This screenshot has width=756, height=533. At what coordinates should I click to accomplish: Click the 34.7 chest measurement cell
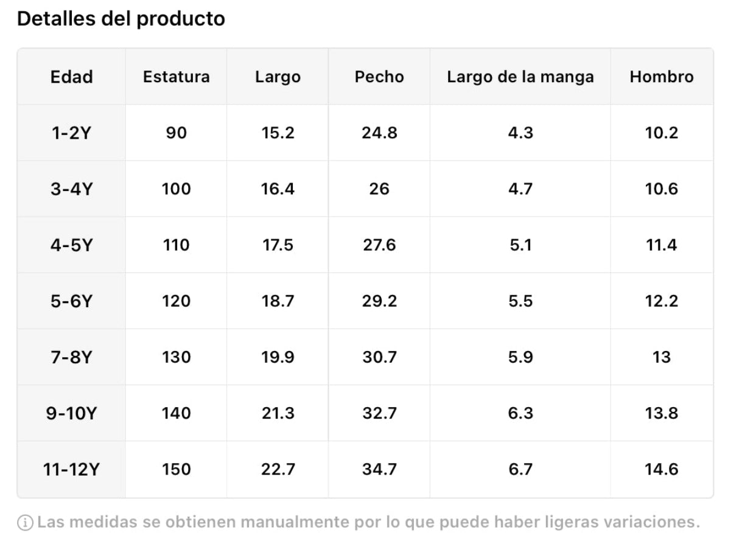pyautogui.click(x=379, y=470)
